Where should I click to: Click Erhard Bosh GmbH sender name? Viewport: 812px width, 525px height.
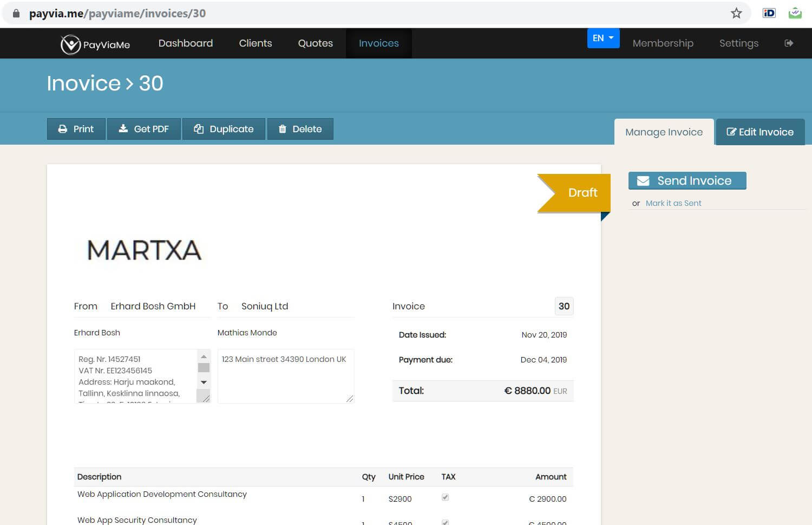[x=153, y=306]
